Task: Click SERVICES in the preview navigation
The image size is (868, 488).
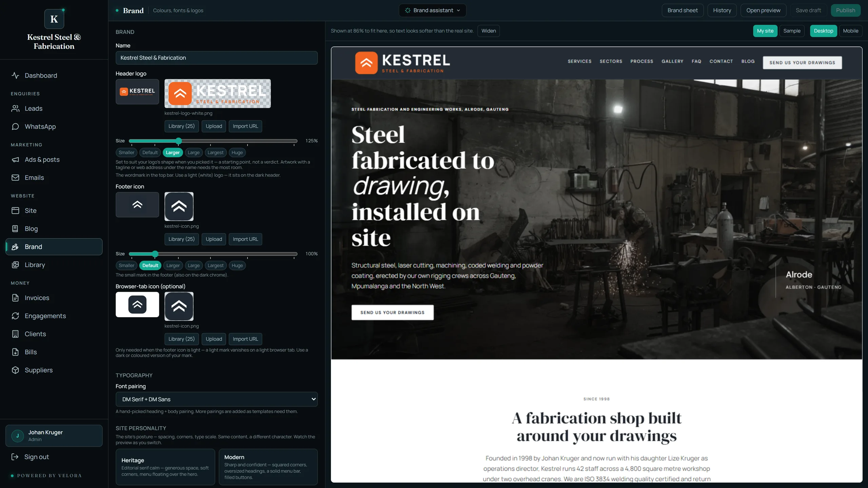Action: (579, 61)
